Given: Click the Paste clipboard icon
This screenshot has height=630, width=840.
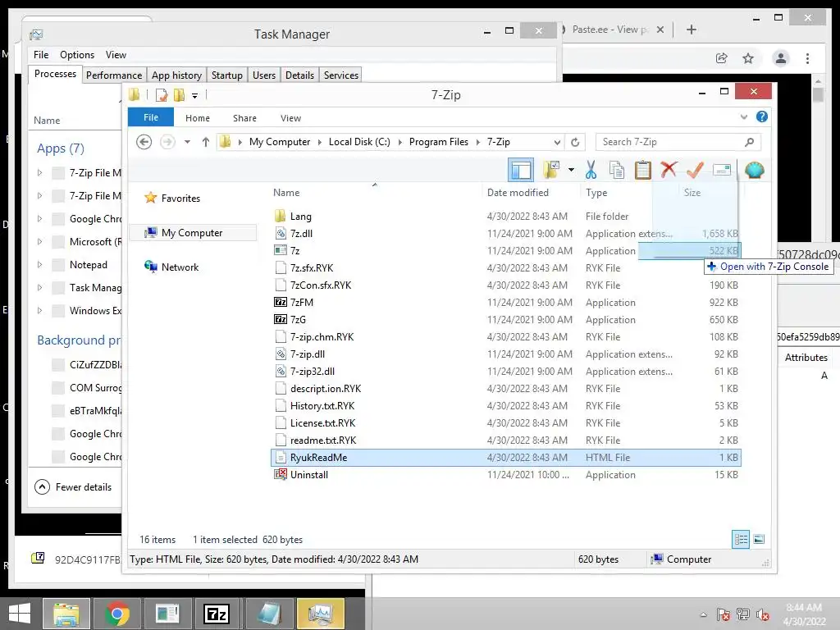Looking at the screenshot, I should pyautogui.click(x=643, y=170).
